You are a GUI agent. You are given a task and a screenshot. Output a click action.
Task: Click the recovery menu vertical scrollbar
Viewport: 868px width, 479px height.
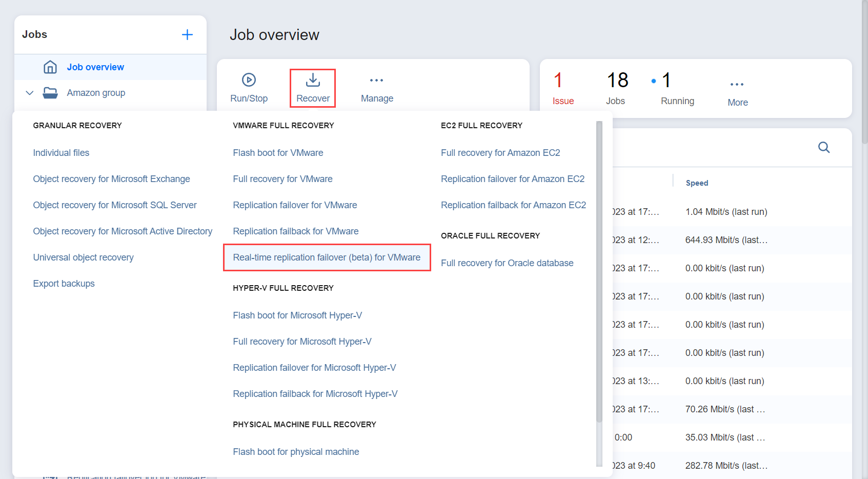tap(599, 272)
